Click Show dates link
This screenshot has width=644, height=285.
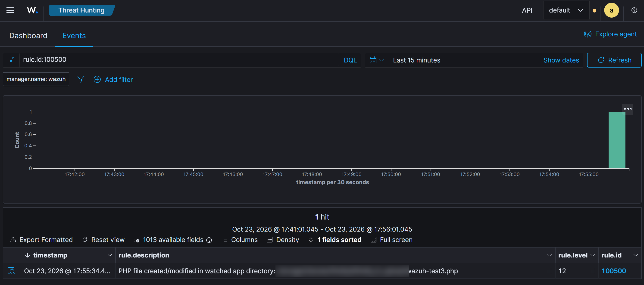[561, 60]
